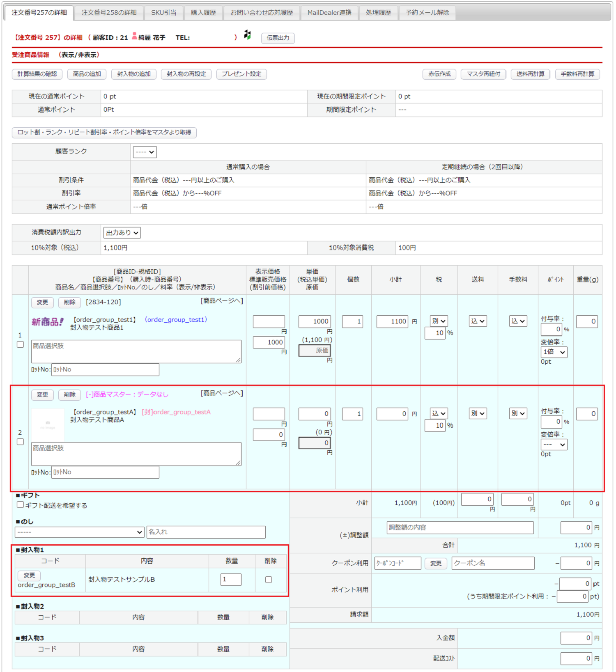616x672 pixels.
Task: Click the pink customer person icon
Action: point(134,36)
